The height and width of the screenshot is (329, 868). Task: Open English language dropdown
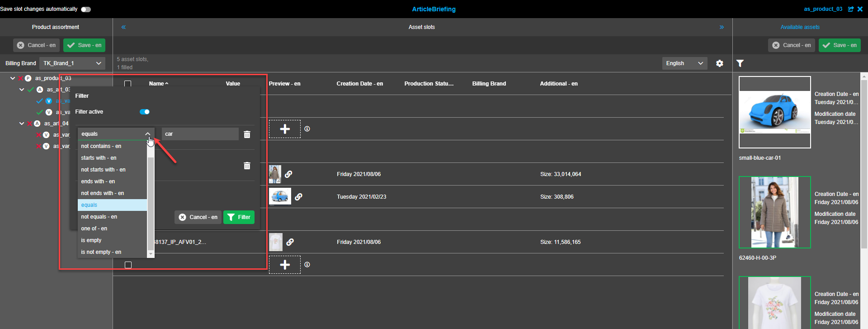pos(684,63)
